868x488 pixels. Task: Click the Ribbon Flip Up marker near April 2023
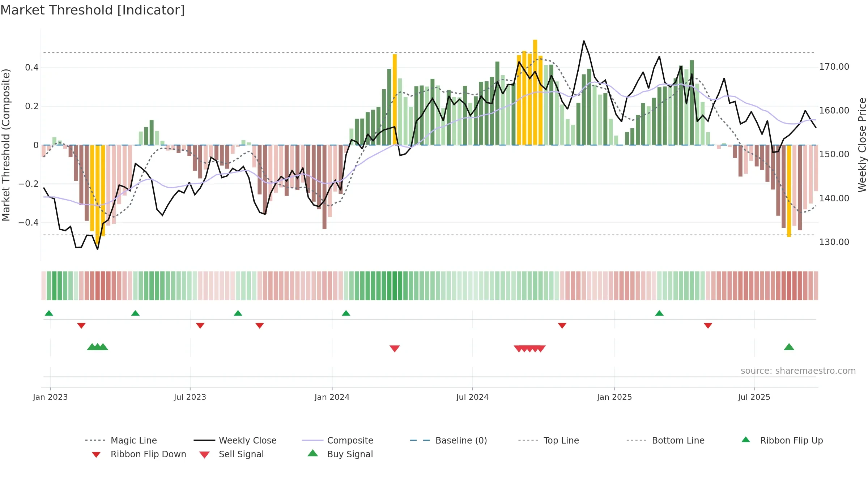(x=135, y=313)
